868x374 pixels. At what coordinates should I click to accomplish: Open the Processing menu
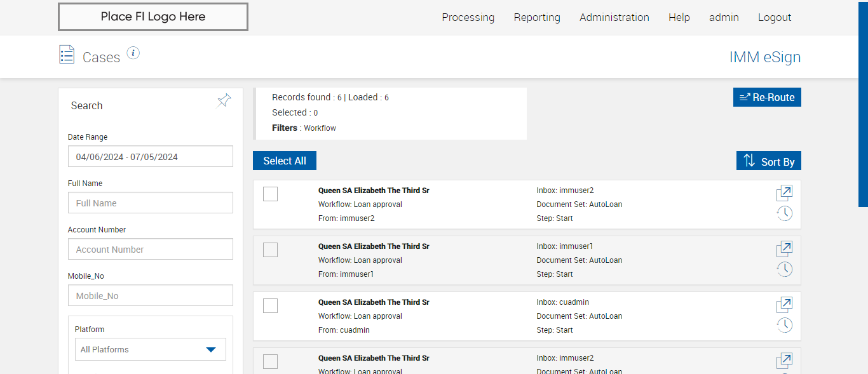tap(468, 17)
